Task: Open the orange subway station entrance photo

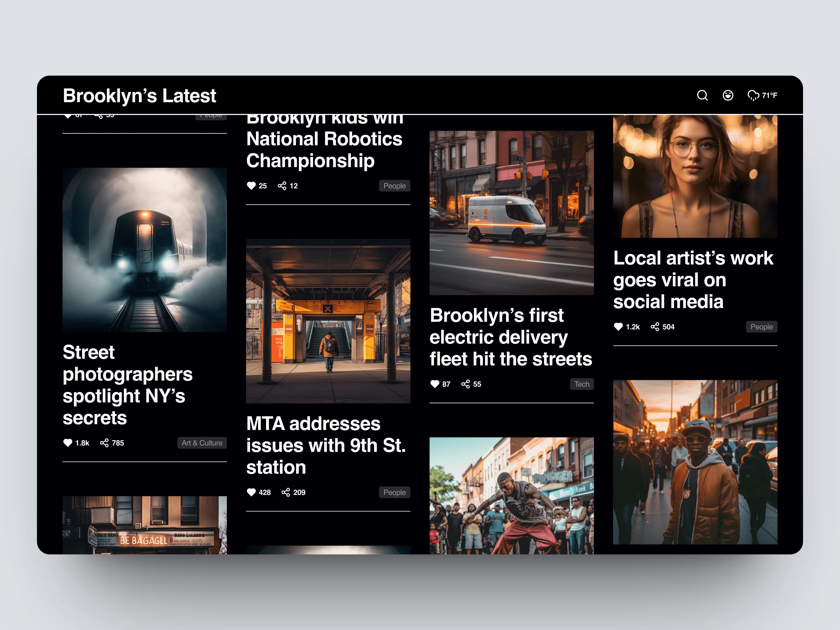Action: (328, 321)
